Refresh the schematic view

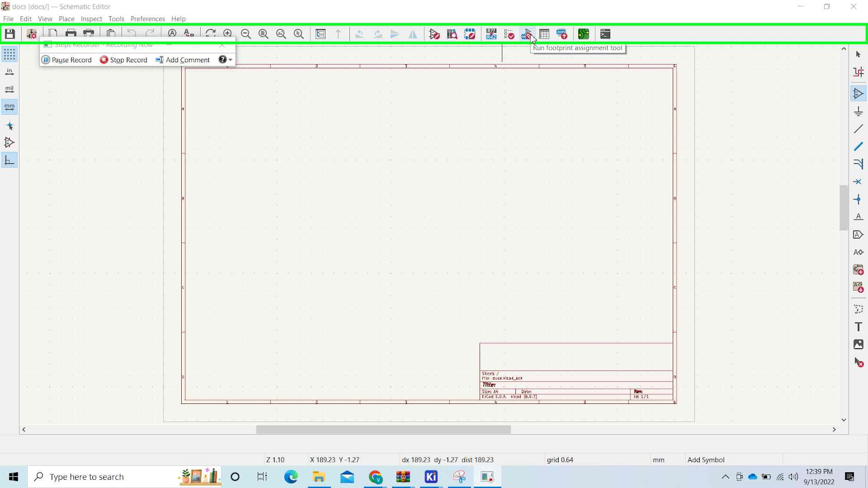pyautogui.click(x=210, y=34)
